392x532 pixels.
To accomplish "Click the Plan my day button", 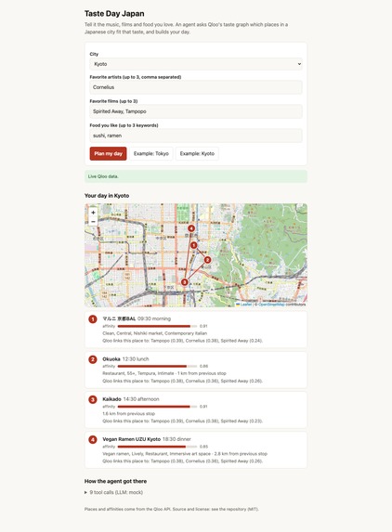I will (109, 154).
